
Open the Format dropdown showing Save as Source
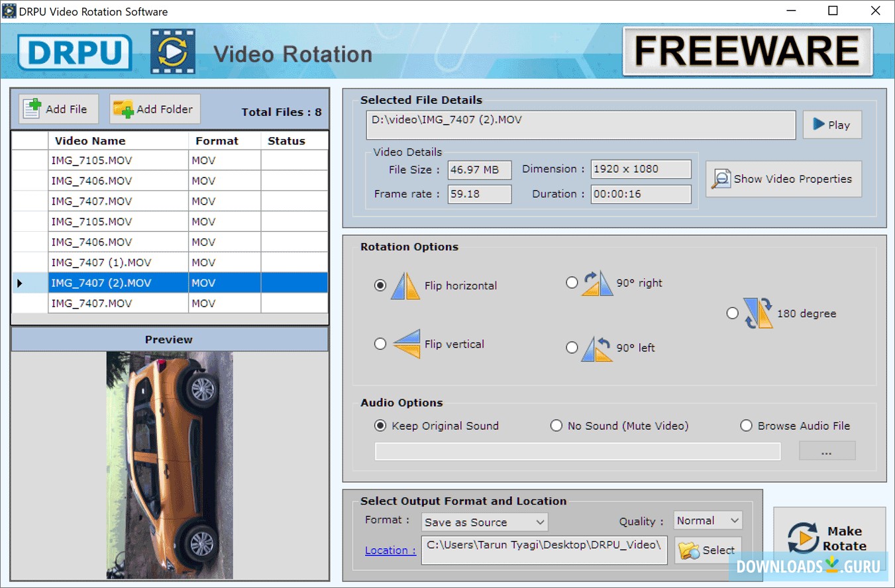point(484,522)
